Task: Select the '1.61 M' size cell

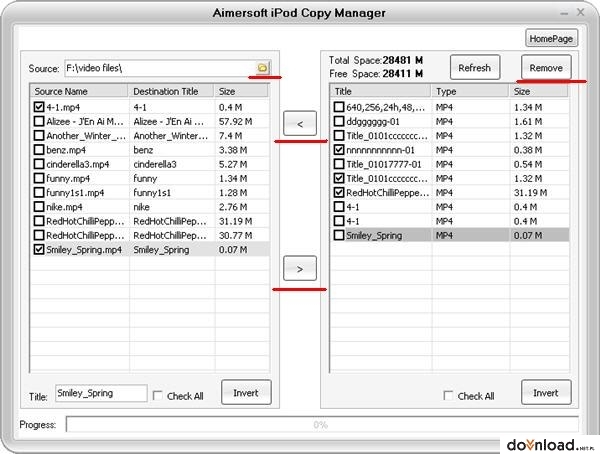Action: (x=528, y=122)
